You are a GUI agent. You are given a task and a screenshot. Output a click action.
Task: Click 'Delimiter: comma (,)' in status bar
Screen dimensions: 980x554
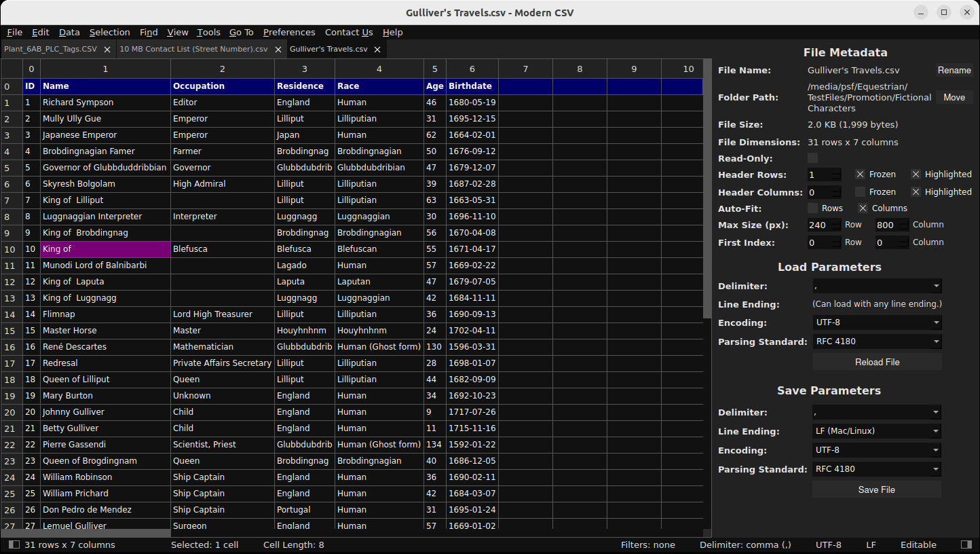tap(746, 544)
